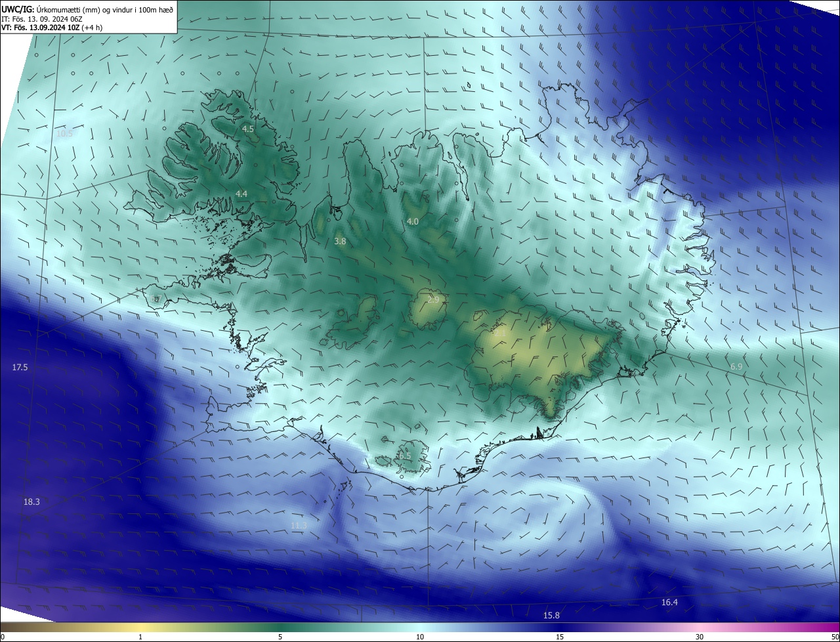Click the 0 label on the color scale

tap(3, 637)
